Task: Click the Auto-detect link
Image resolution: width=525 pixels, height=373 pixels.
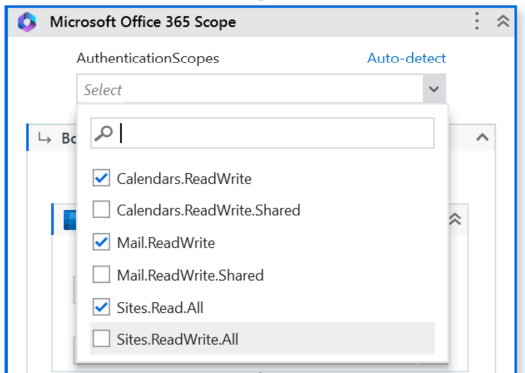Action: click(x=406, y=58)
